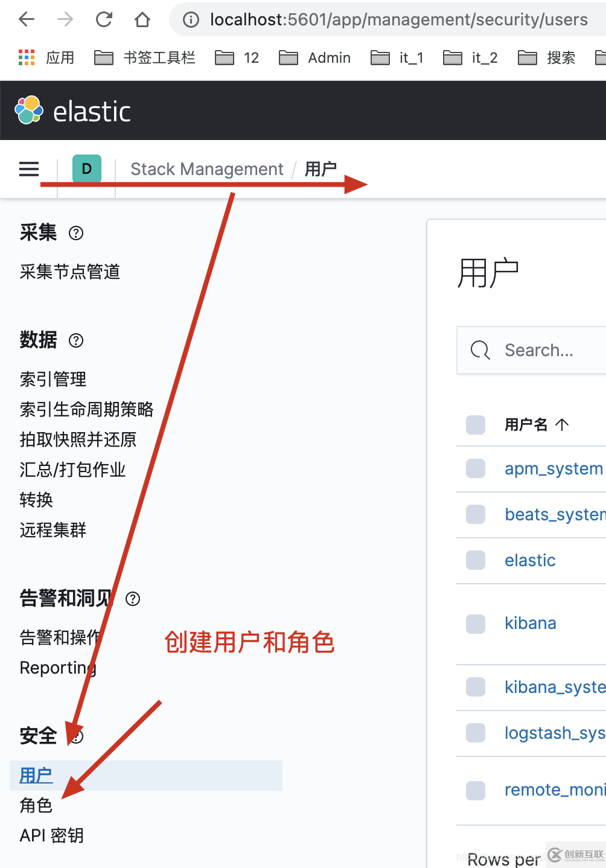Image resolution: width=606 pixels, height=868 pixels.
Task: Focus the users Search field
Action: pos(532,350)
